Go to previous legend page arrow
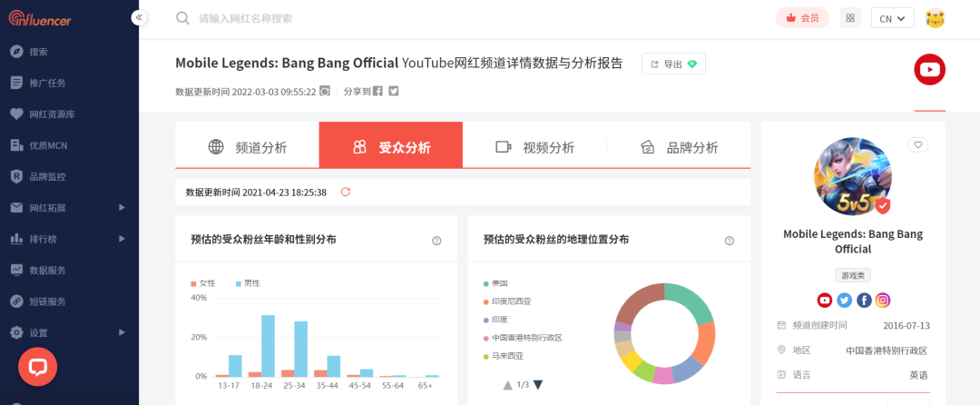Screen dimensions: 980x405 (508, 385)
